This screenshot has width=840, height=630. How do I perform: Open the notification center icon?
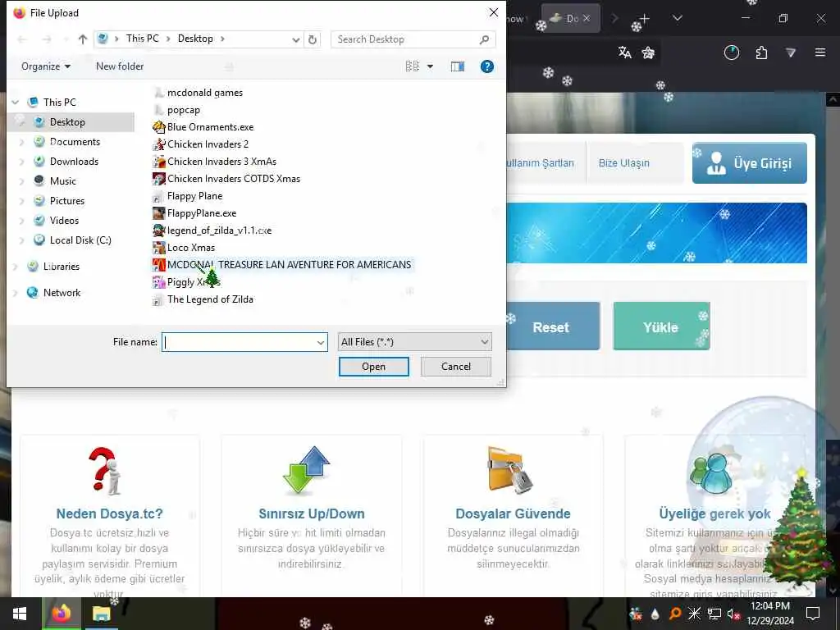813,614
